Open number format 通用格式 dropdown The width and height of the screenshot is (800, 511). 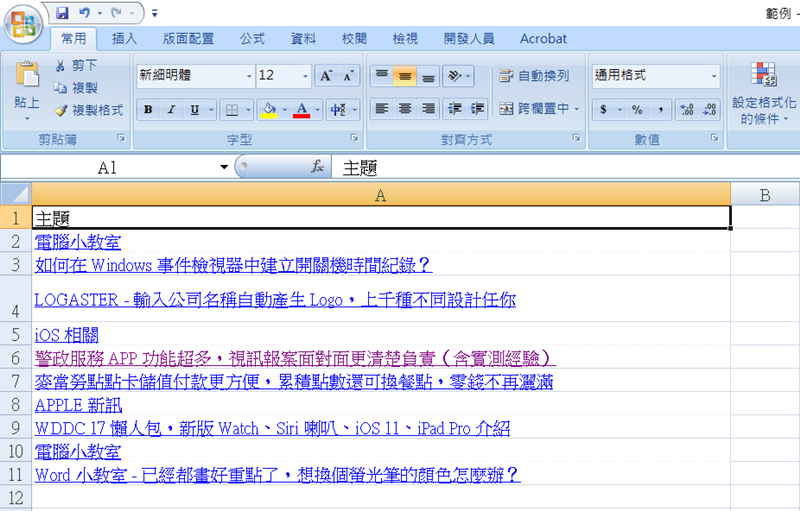[714, 76]
